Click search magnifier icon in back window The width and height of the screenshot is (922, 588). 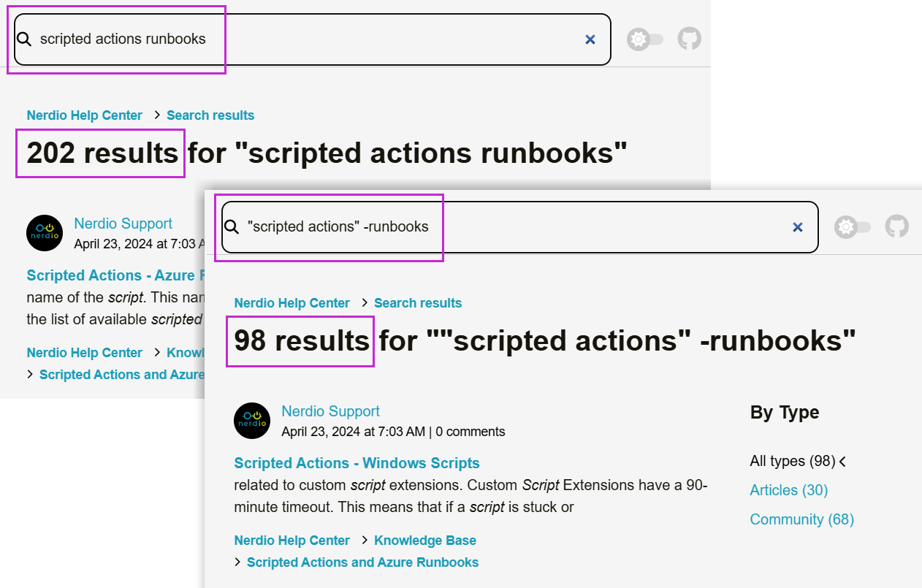(24, 39)
